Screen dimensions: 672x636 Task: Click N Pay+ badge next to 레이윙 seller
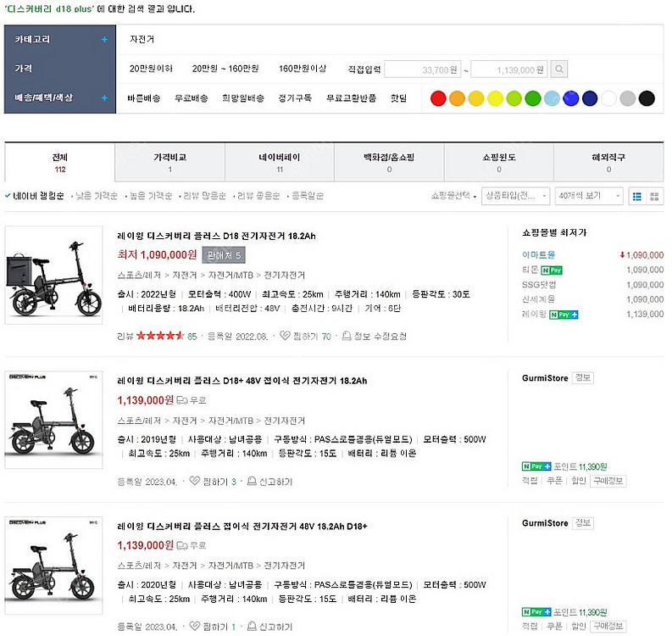pyautogui.click(x=564, y=315)
